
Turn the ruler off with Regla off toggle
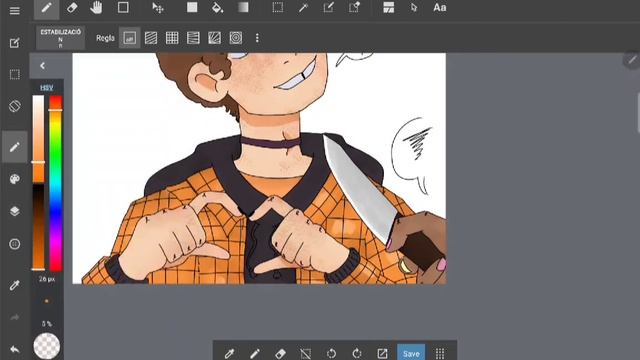tap(129, 38)
